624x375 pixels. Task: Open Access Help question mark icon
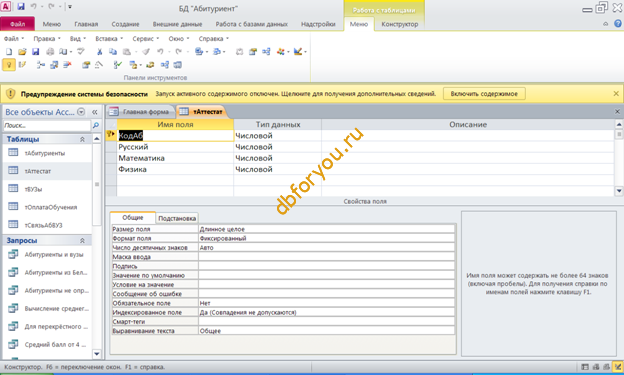(618, 24)
